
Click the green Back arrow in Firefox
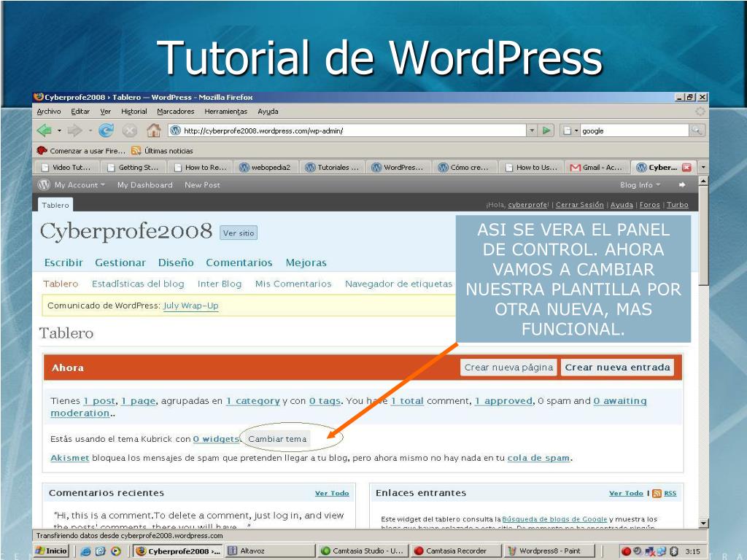(44, 130)
